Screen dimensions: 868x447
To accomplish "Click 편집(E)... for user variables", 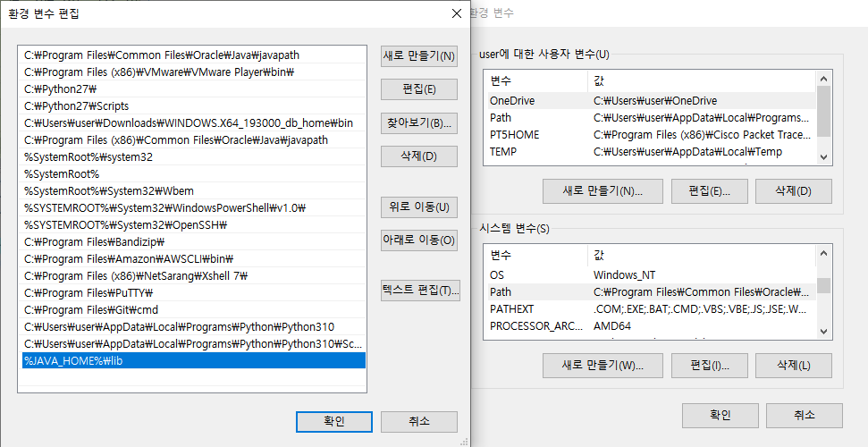I will coord(709,191).
